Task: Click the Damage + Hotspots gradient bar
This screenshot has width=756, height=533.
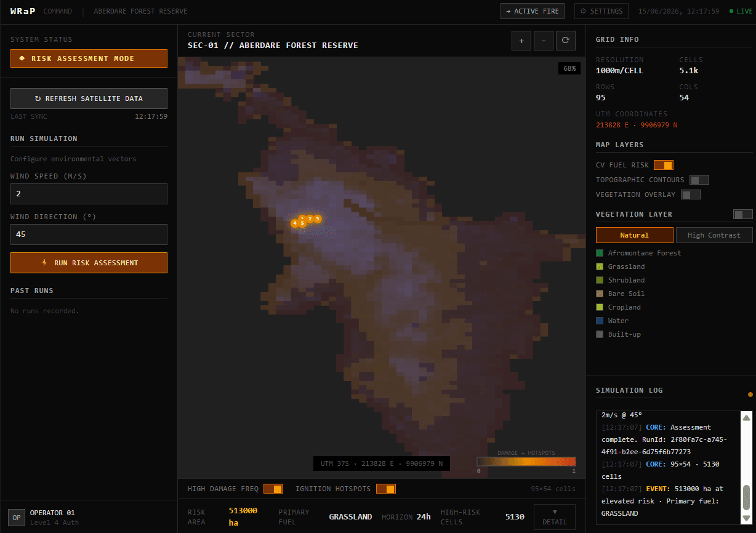Action: point(526,462)
